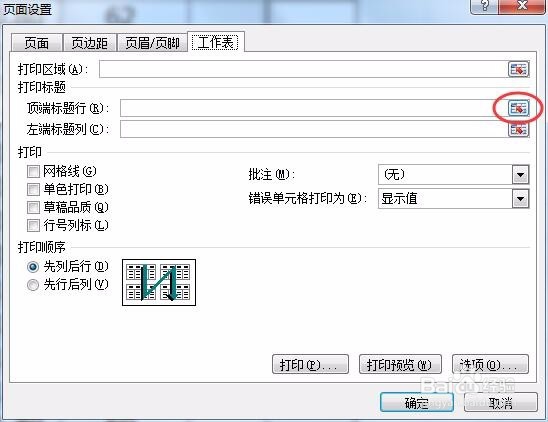548x422 pixels.
Task: Click range selector icon for 顶端标题行
Action: 518,108
